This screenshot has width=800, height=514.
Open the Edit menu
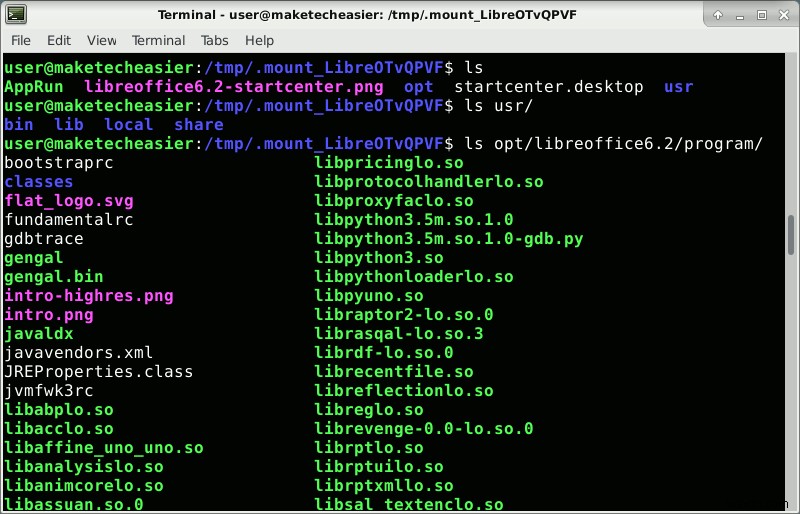coord(59,40)
